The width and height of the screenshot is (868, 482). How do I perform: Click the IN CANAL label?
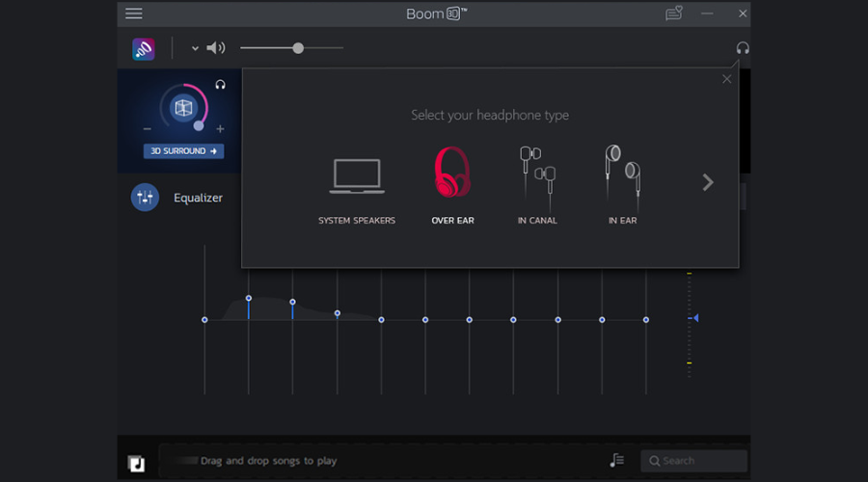(537, 220)
